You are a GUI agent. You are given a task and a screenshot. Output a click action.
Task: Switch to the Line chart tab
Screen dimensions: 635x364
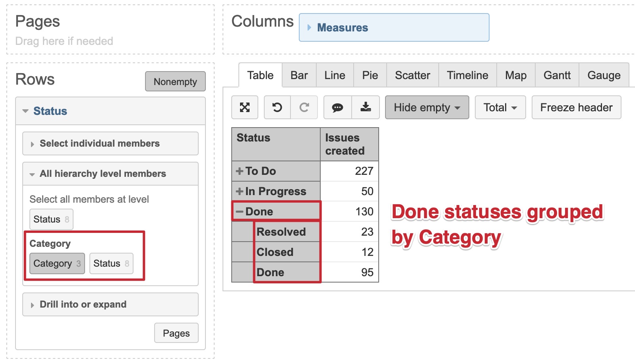click(335, 75)
